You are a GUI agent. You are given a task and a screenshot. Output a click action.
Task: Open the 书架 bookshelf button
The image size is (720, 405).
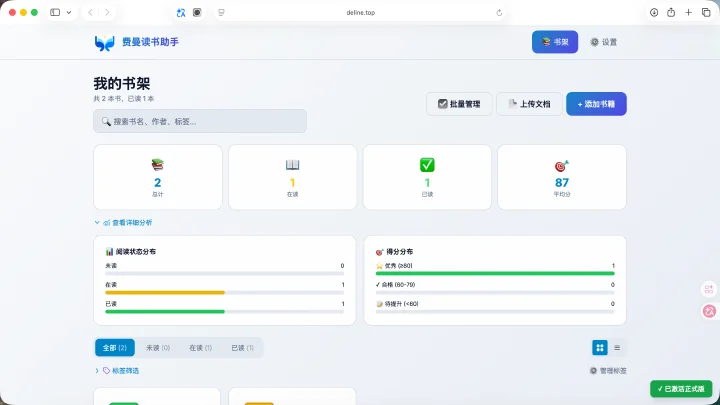click(555, 42)
